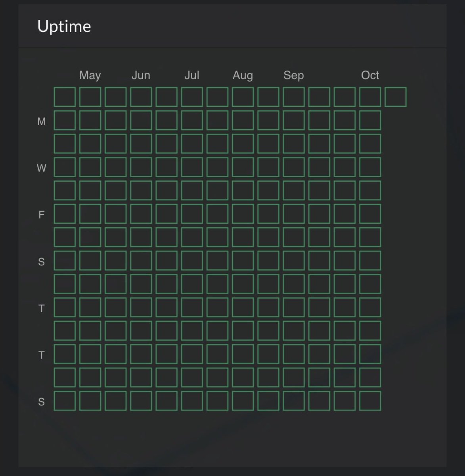Pick F-row cell in the Oct column
The height and width of the screenshot is (476, 465).
click(x=370, y=214)
